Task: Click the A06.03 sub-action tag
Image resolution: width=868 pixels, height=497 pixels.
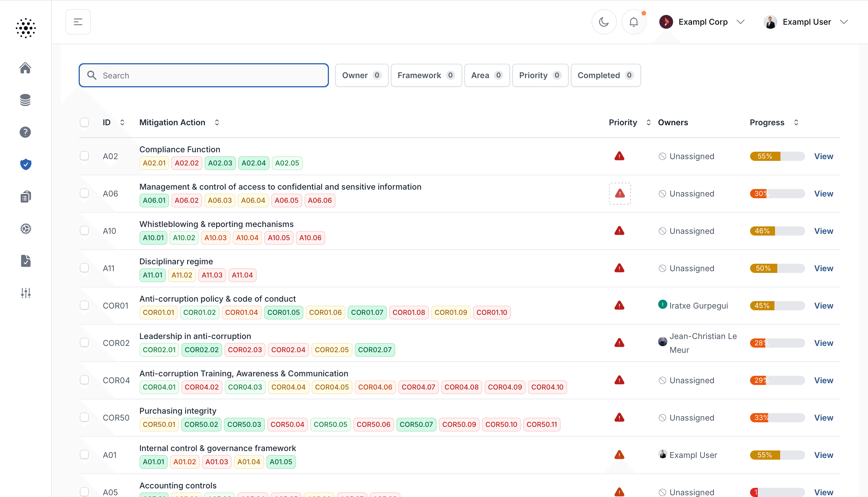Action: pos(220,200)
